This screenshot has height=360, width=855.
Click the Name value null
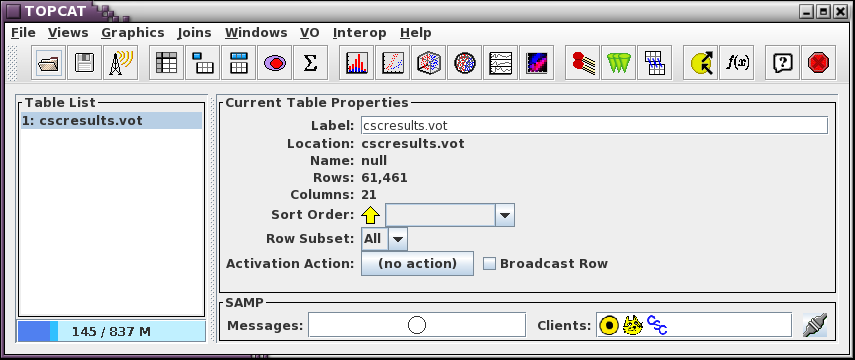[374, 161]
